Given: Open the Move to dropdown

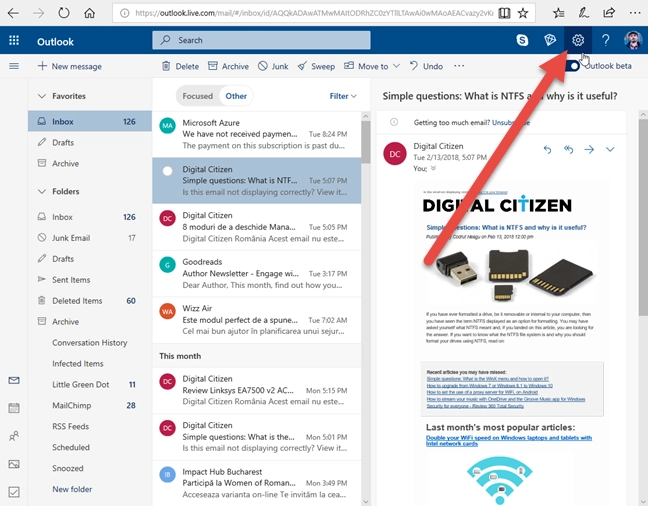Looking at the screenshot, I should click(x=372, y=66).
